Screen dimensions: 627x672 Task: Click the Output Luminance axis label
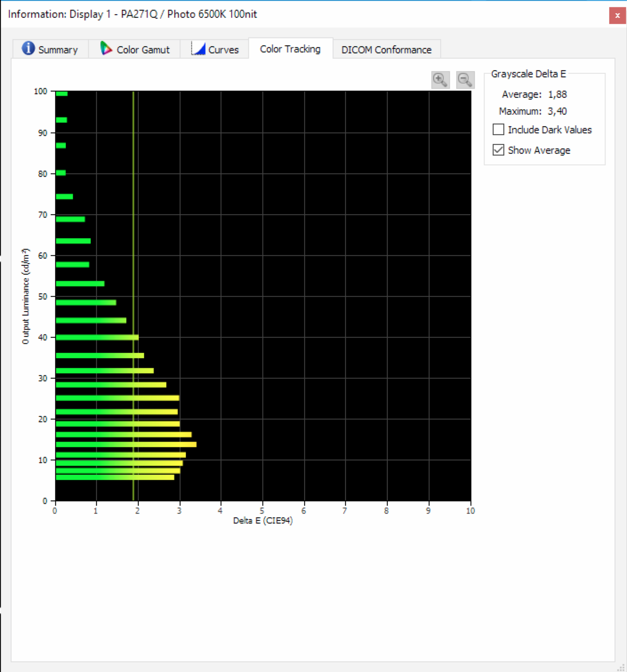pos(25,296)
